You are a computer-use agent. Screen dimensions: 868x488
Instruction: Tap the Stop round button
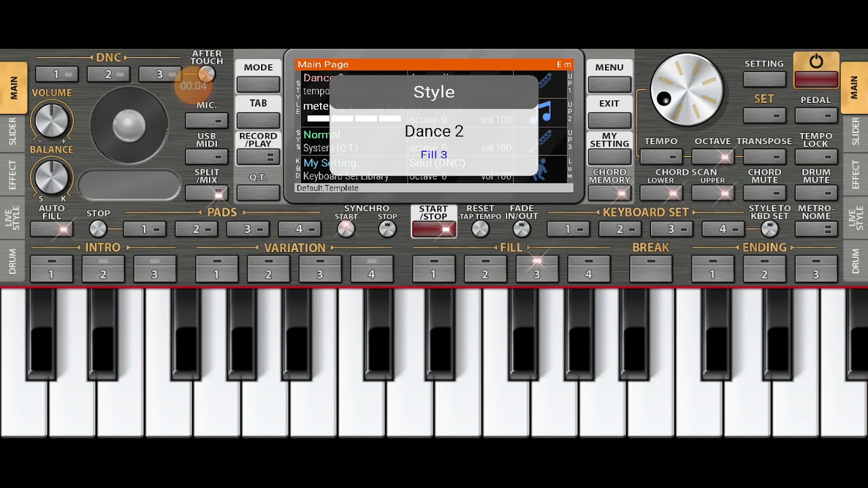98,229
